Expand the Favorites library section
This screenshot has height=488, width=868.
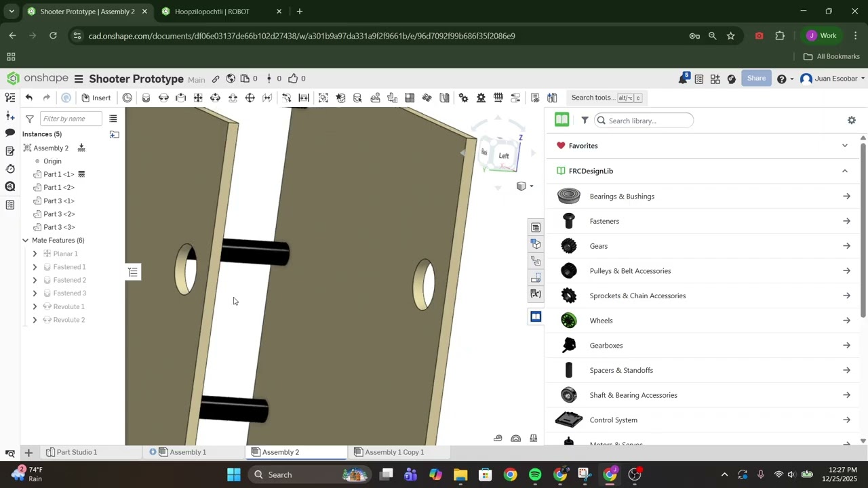click(844, 146)
